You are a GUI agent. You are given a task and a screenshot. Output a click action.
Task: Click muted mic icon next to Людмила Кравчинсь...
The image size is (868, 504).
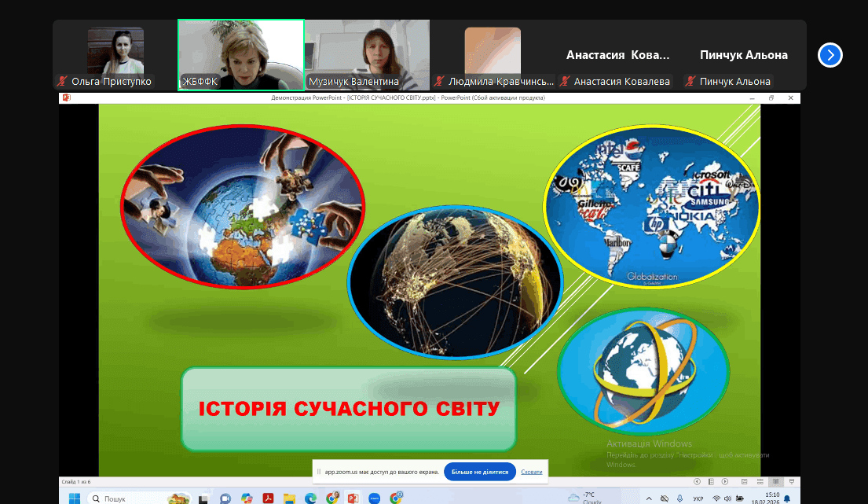click(439, 82)
